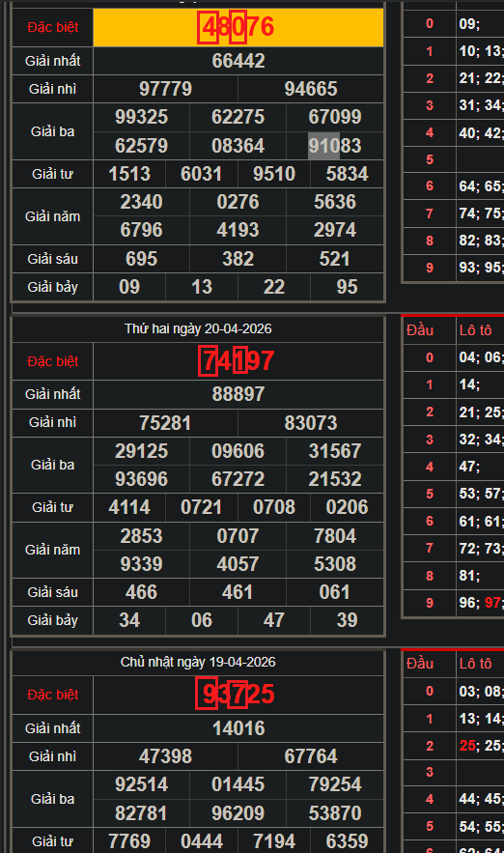Image resolution: width=504 pixels, height=853 pixels.
Task: Click the Giải nhất result 14016
Action: 238,728
